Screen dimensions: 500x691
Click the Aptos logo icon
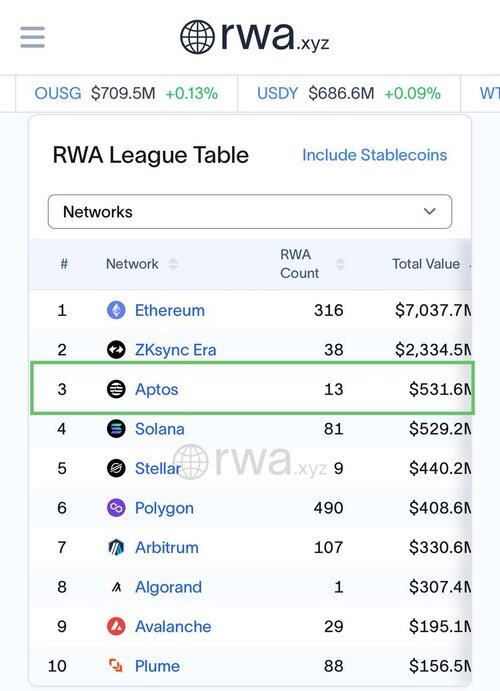(116, 389)
